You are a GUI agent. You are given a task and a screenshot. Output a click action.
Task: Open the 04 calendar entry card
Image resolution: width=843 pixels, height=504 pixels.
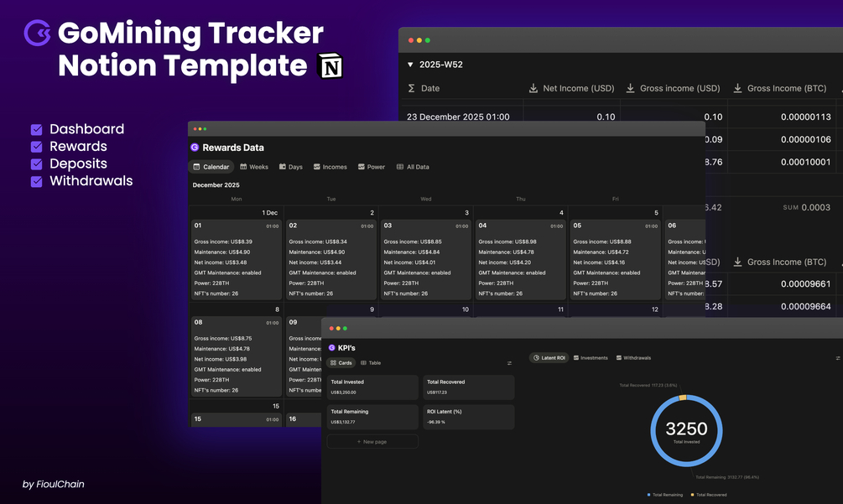point(520,259)
